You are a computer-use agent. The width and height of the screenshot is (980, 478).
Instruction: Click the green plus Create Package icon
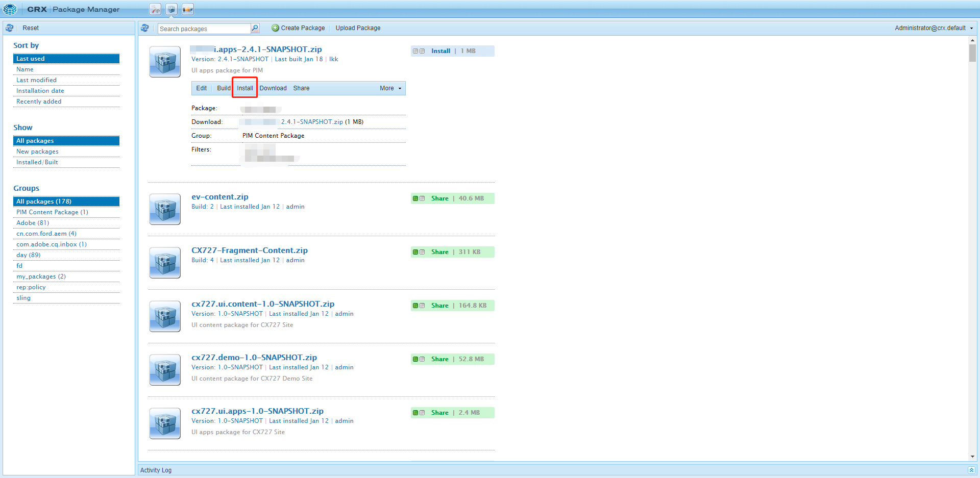click(275, 28)
